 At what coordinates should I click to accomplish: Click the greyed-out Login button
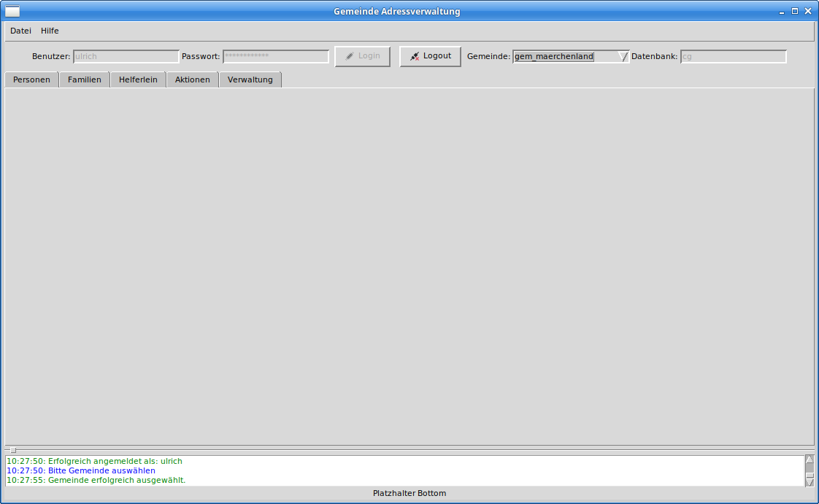click(x=362, y=56)
